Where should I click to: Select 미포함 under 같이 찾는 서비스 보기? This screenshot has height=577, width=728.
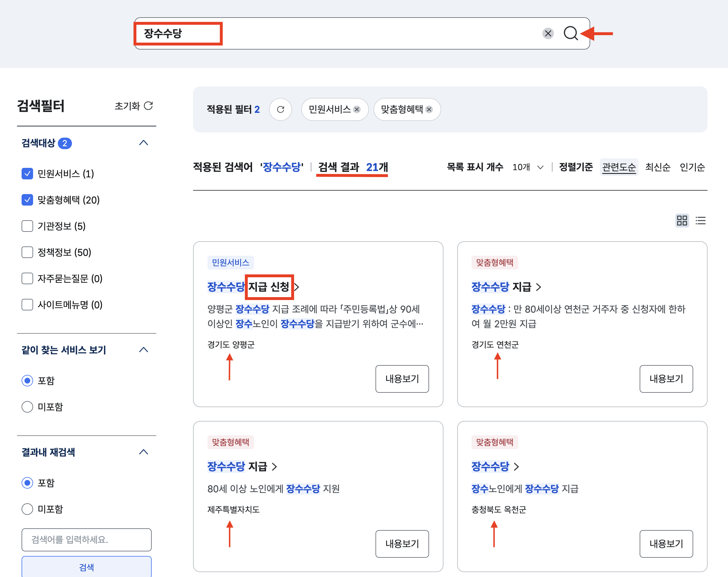point(27,407)
